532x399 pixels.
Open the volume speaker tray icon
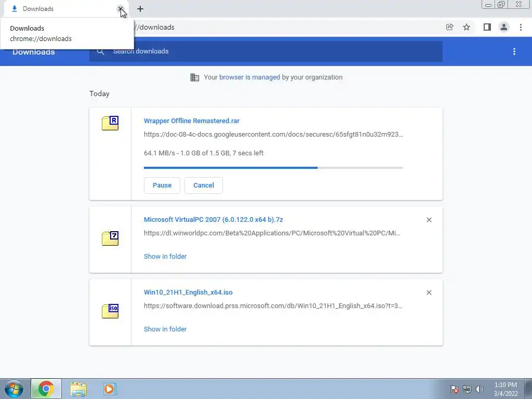(479, 389)
